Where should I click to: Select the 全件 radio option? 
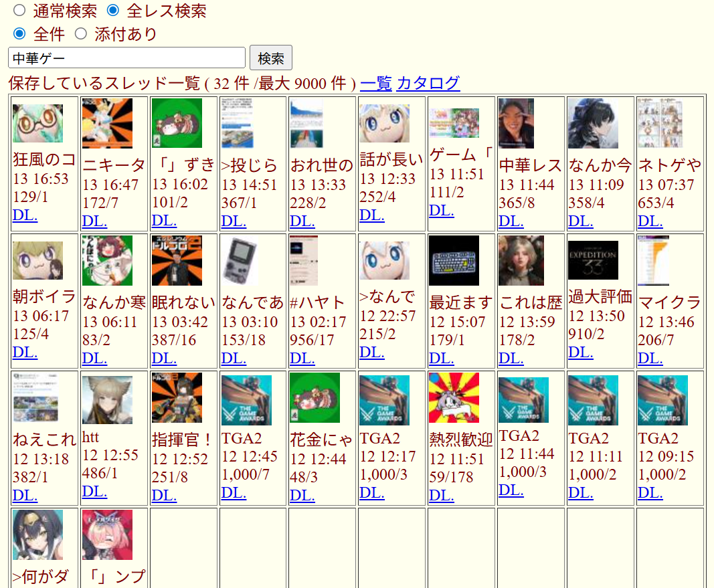19,33
